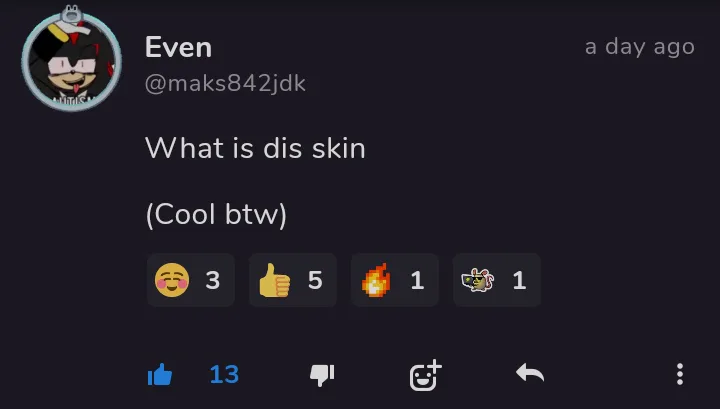
Task: Select the sunglasses mouse custom emoji reaction
Action: coord(497,280)
